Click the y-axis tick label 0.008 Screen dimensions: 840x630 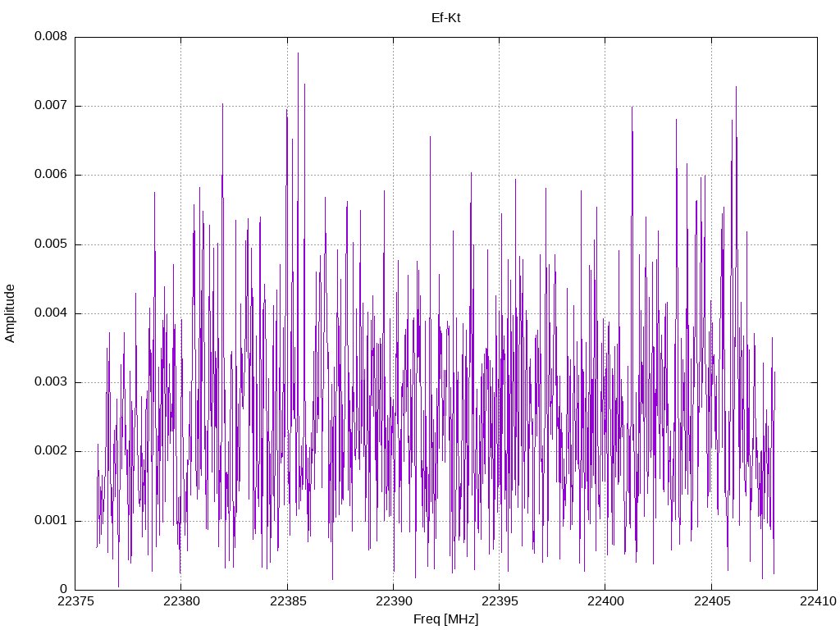51,36
